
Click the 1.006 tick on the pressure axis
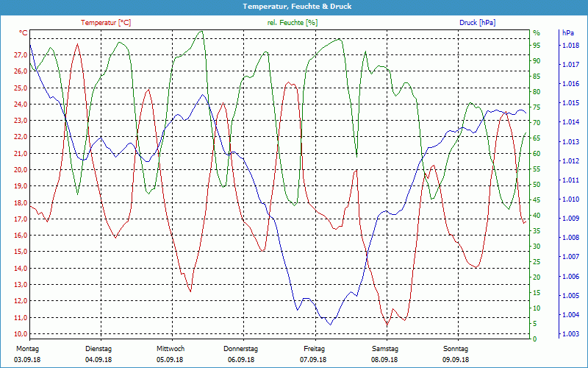tap(570, 276)
